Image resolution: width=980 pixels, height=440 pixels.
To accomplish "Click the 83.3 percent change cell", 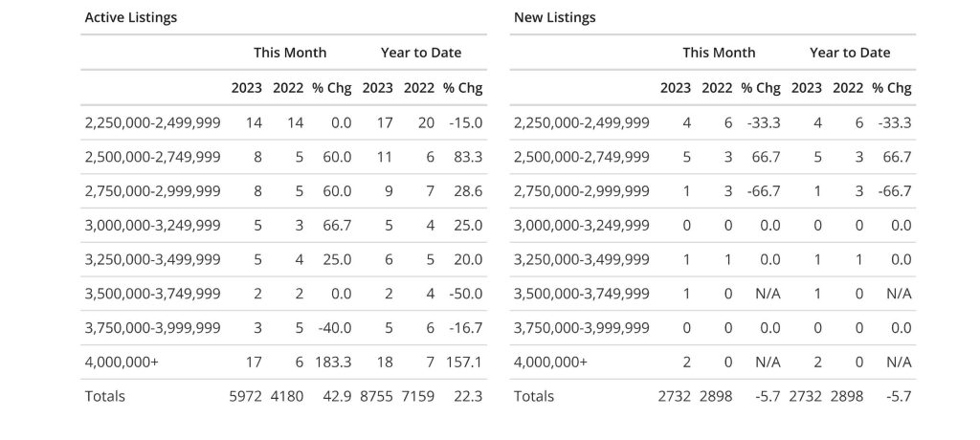I will coord(467,157).
